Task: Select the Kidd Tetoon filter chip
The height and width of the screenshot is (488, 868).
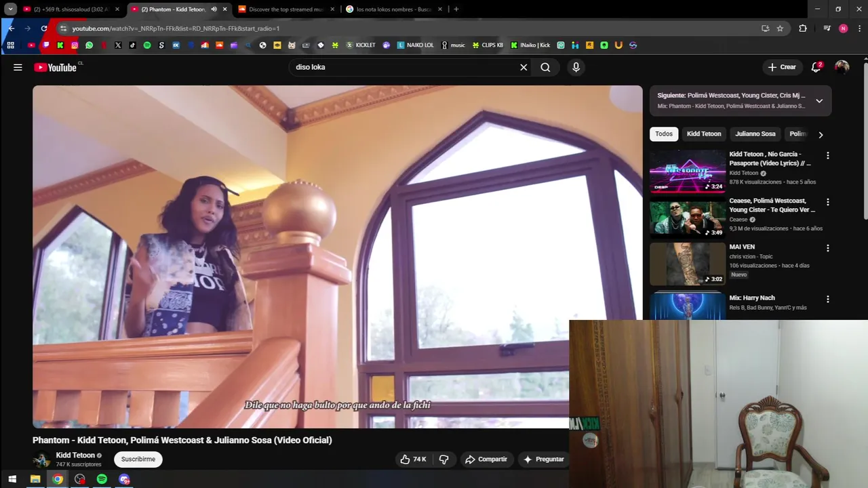Action: (x=704, y=134)
